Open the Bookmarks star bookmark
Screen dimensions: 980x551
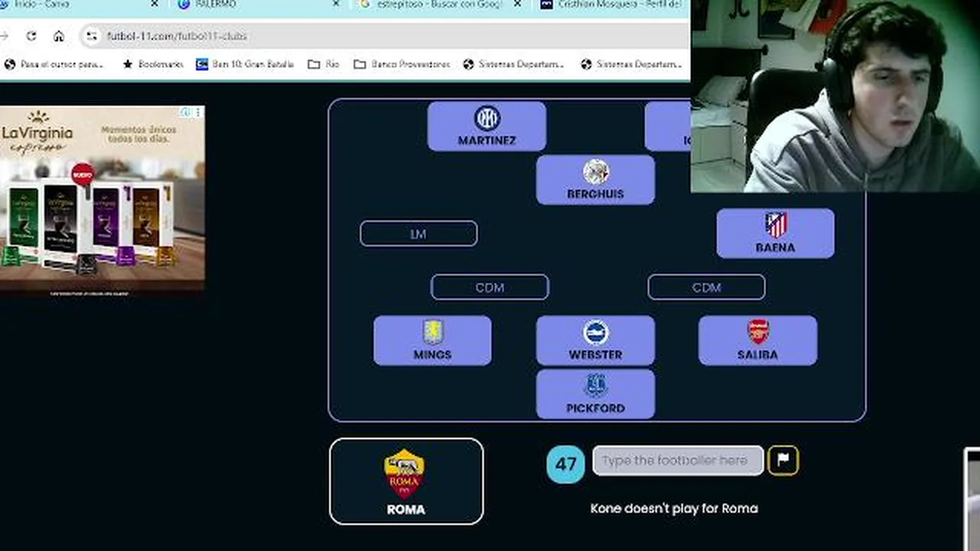click(153, 64)
